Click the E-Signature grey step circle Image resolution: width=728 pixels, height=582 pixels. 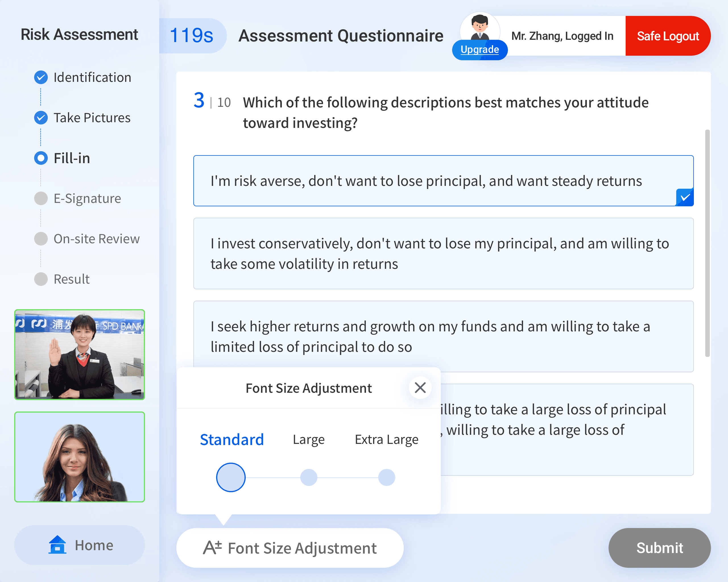click(x=41, y=198)
